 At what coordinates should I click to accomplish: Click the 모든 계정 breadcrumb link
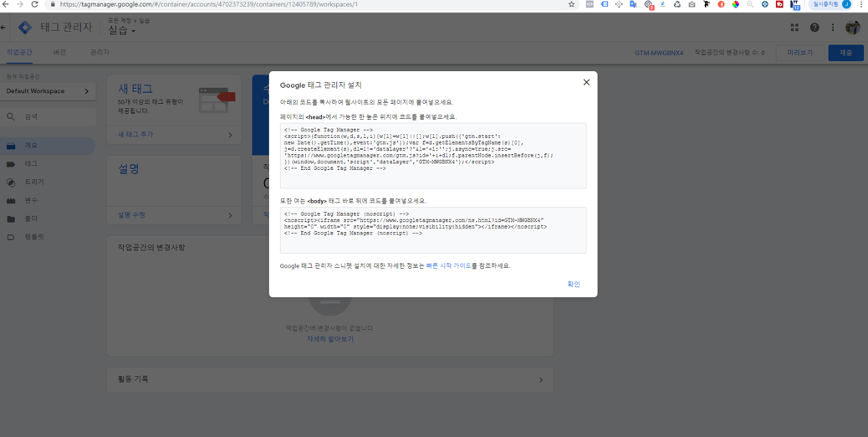(120, 20)
